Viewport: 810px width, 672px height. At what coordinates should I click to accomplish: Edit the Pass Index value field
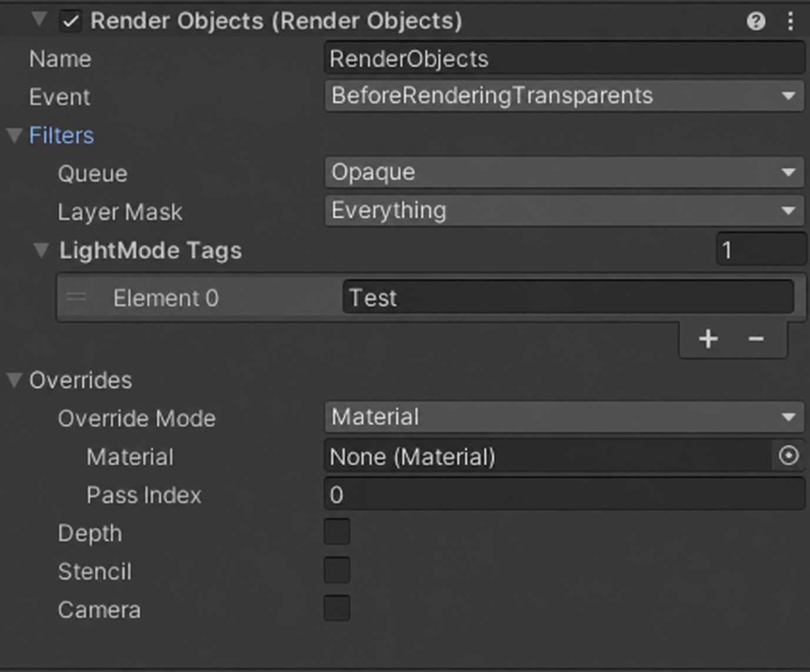coord(564,494)
